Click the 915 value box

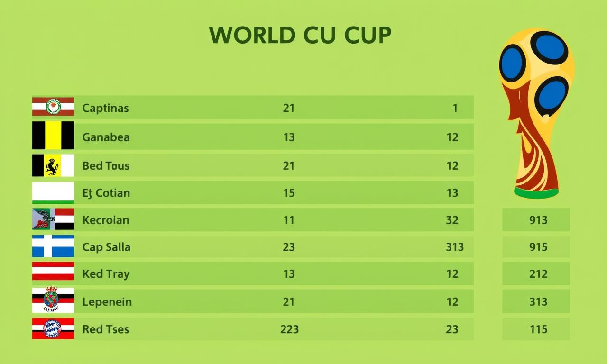pos(536,247)
